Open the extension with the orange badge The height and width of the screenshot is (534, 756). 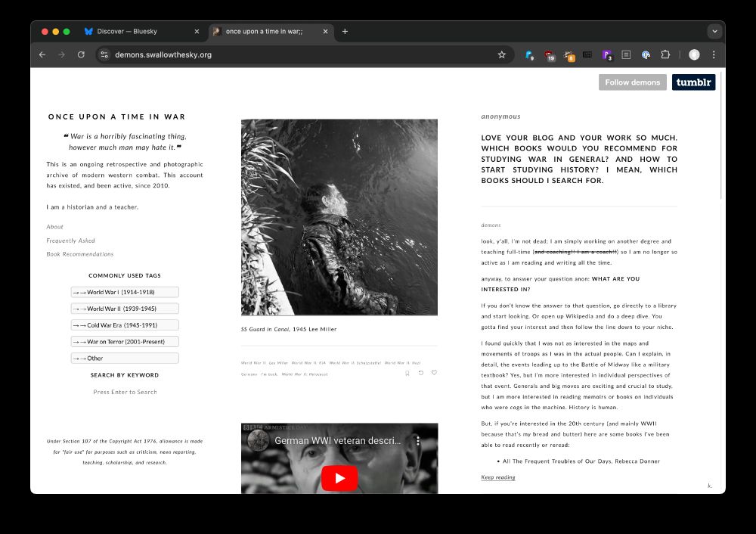[x=569, y=55]
